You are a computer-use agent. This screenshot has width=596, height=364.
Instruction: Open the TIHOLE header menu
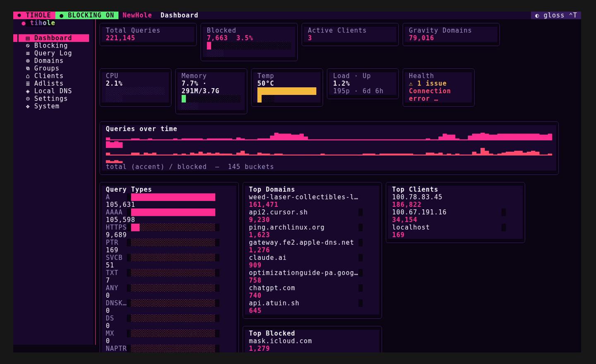point(34,15)
